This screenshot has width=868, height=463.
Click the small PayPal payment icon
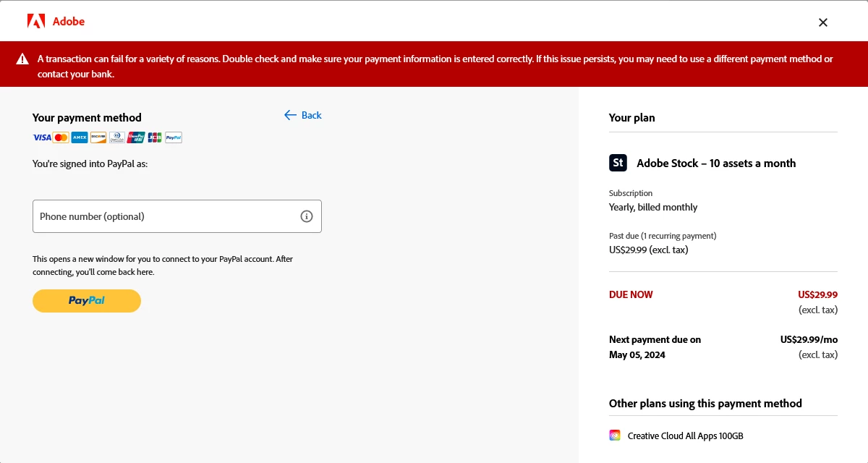[x=174, y=137]
